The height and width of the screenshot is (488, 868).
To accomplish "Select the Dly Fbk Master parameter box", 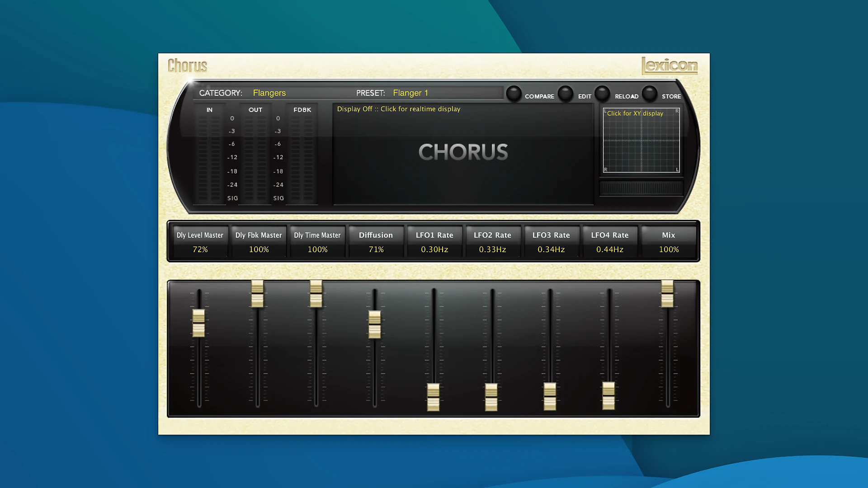I will pyautogui.click(x=259, y=241).
